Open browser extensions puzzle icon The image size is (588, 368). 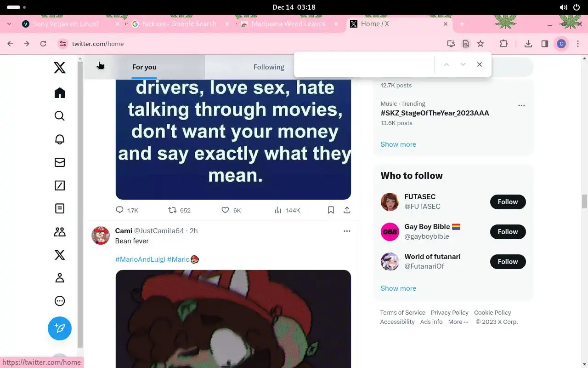point(503,44)
